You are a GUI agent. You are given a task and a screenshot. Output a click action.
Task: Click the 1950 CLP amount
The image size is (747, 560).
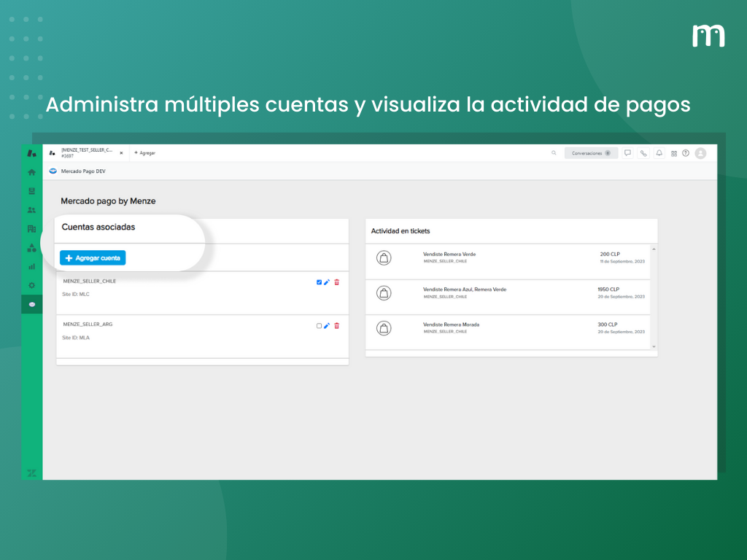pyautogui.click(x=608, y=289)
